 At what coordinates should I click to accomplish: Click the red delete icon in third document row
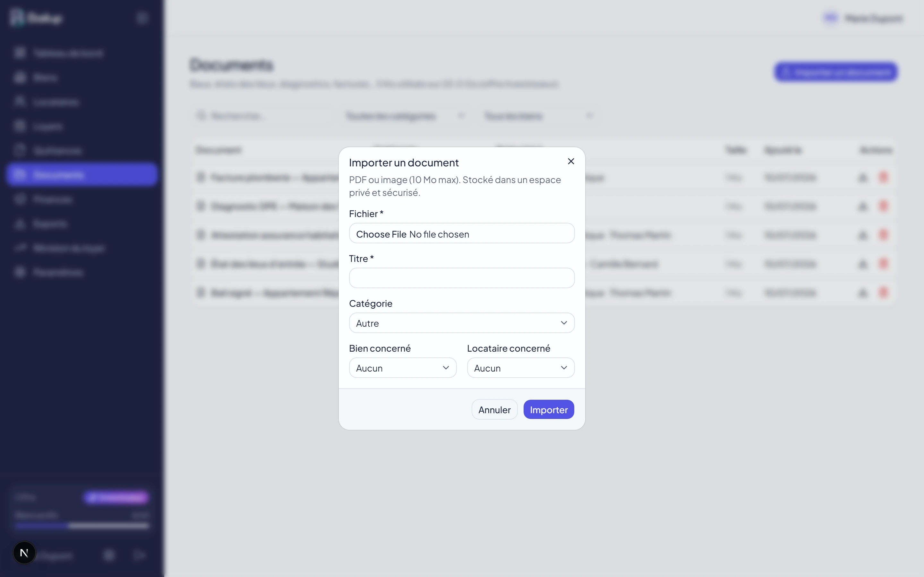click(883, 235)
